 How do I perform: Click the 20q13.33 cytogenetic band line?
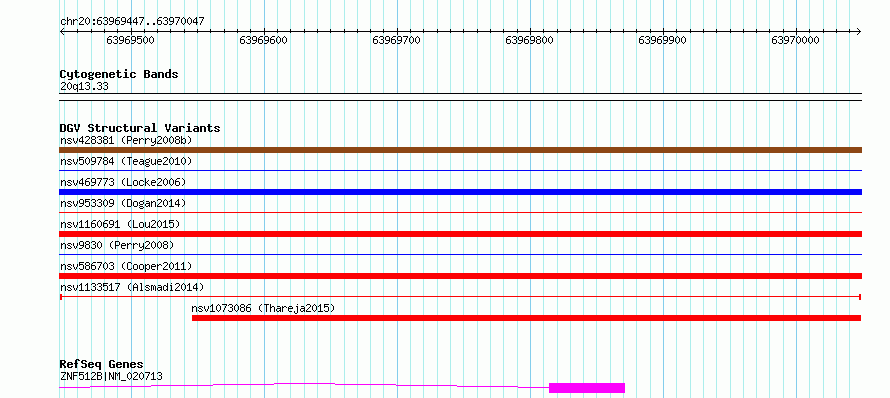[x=460, y=97]
